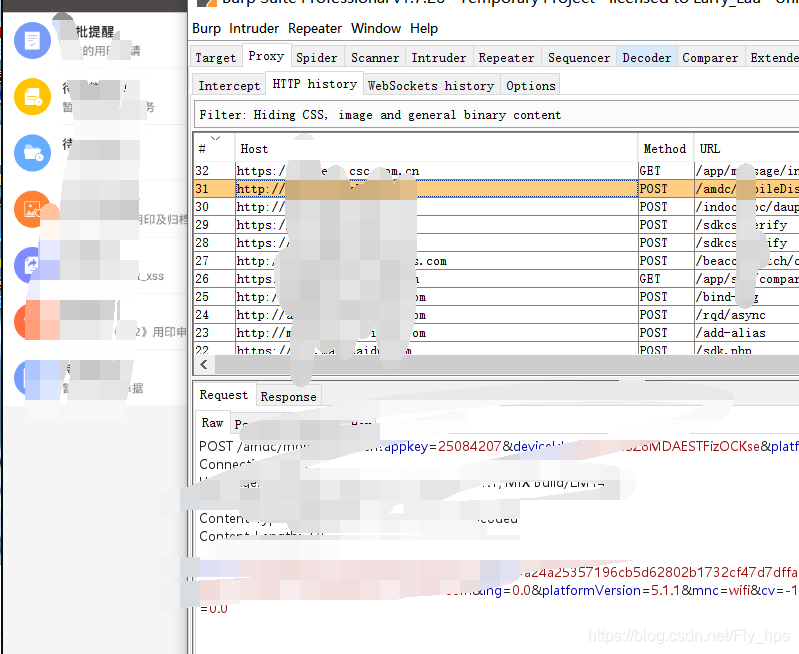This screenshot has width=799, height=654.
Task: Click the horizontal scrollbar track under history table
Action: coord(507,364)
